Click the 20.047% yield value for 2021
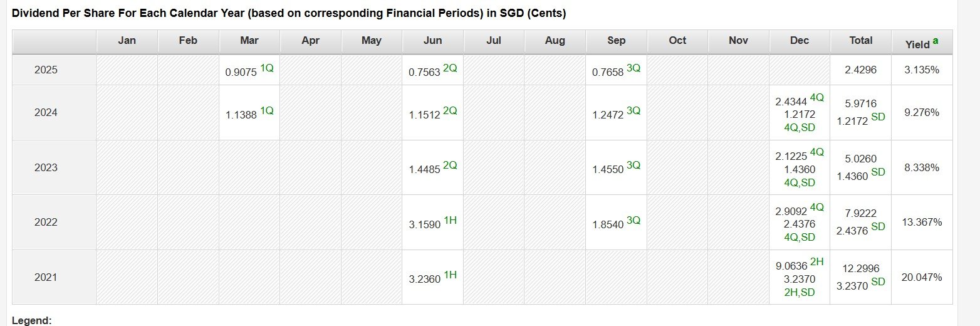Image resolution: width=980 pixels, height=326 pixels. (921, 277)
